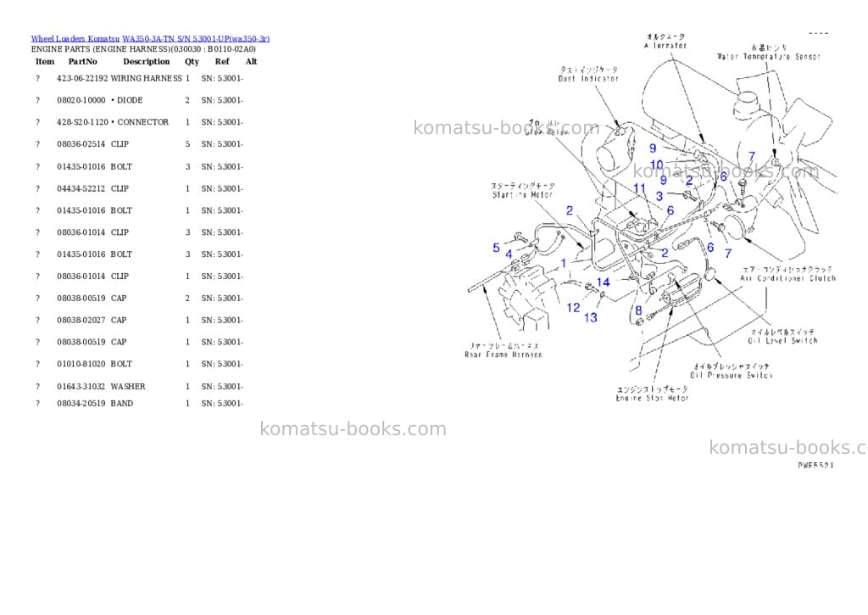The width and height of the screenshot is (868, 615).
Task: Click callout number 13 in diagram
Action: pos(591,317)
